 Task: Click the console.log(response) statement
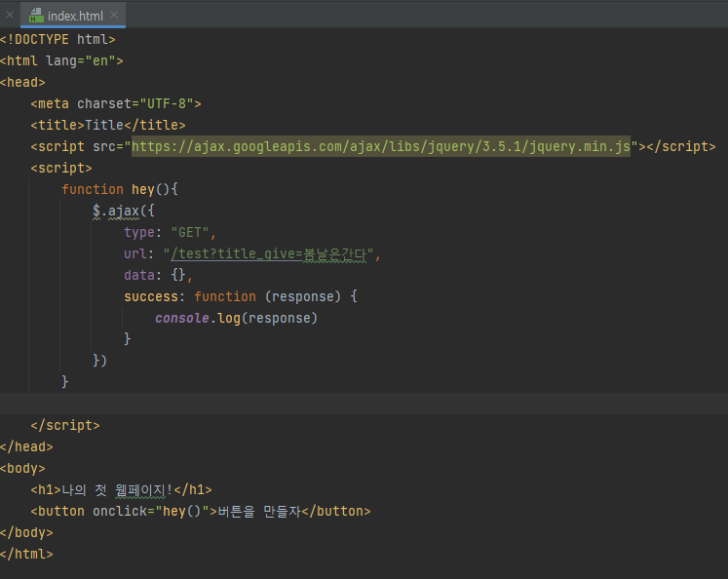tap(236, 318)
